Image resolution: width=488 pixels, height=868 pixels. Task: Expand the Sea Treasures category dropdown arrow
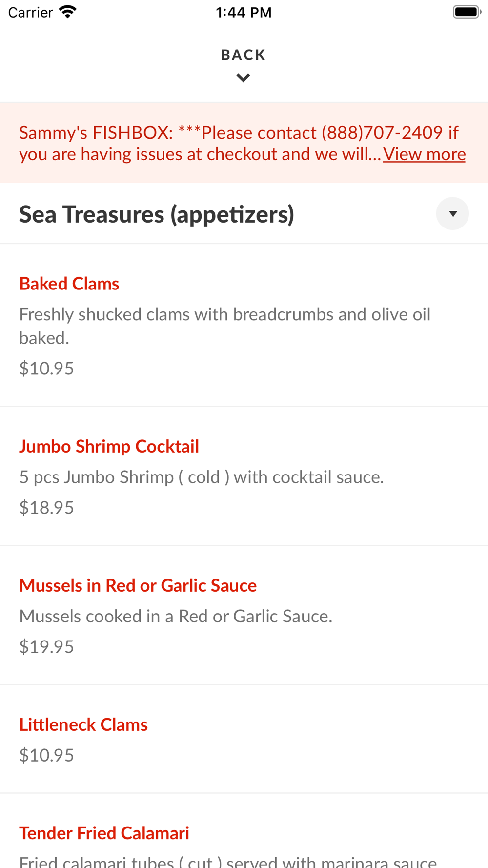(x=452, y=213)
